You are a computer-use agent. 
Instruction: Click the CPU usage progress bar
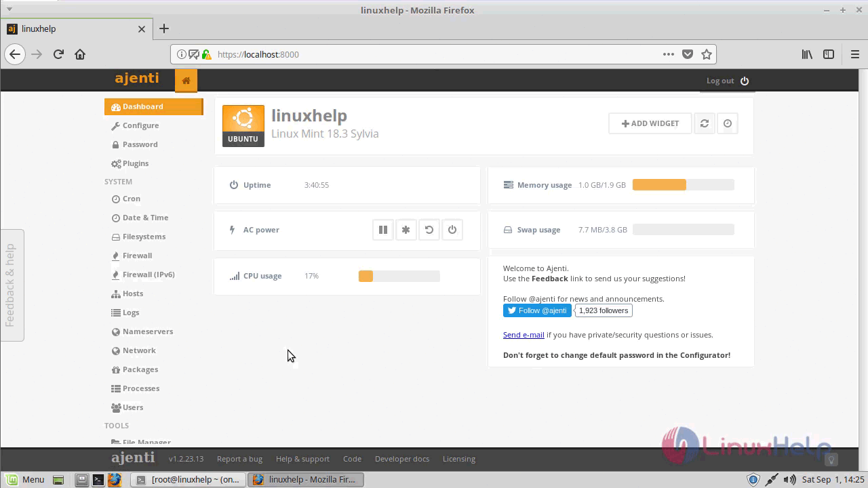(x=399, y=276)
